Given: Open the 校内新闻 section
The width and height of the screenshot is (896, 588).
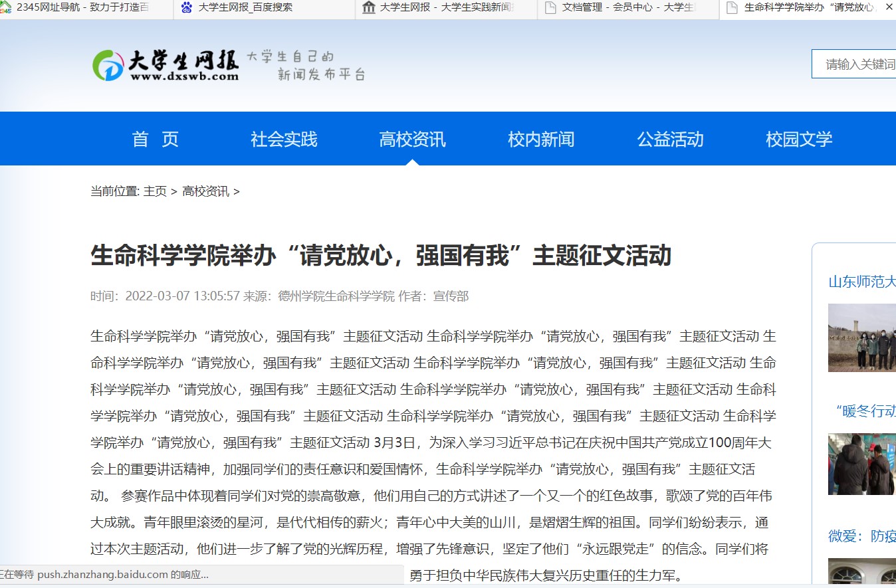Looking at the screenshot, I should (x=540, y=139).
